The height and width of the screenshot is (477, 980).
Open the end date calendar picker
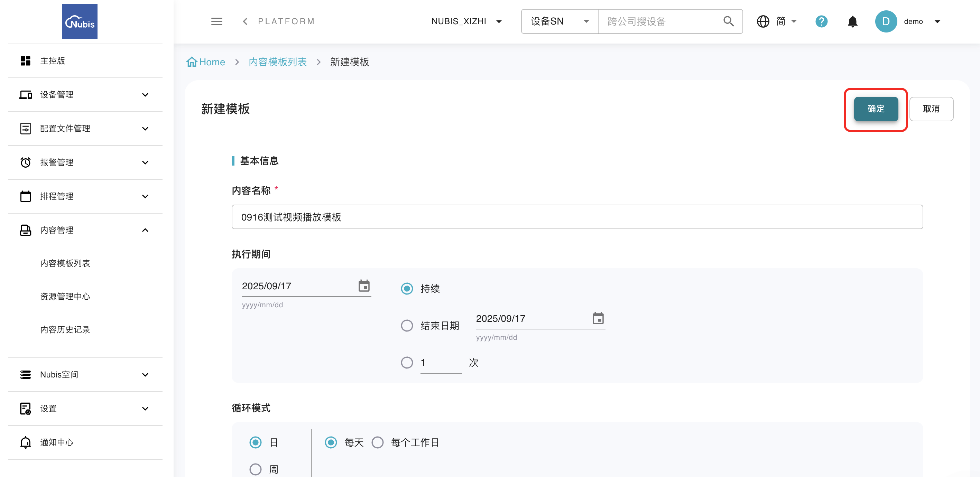coord(598,318)
